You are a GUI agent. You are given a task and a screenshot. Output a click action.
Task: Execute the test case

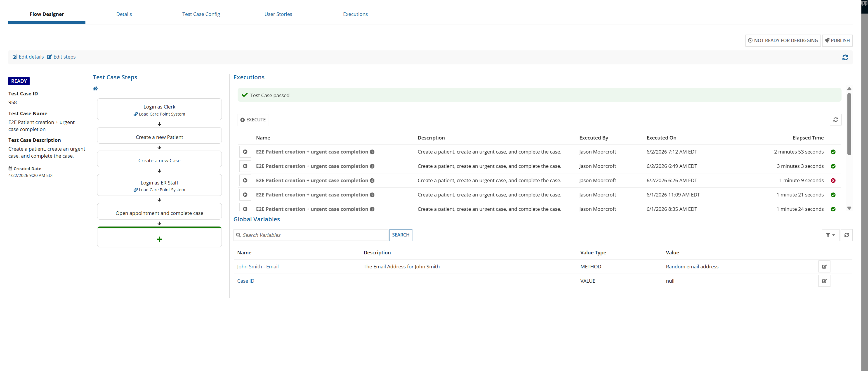click(x=253, y=120)
